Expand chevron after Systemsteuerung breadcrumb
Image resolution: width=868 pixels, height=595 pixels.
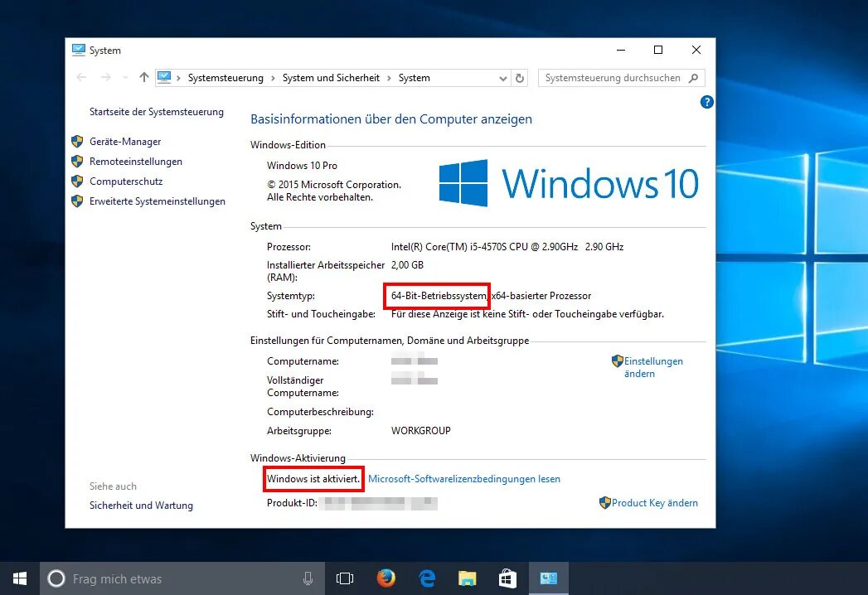273,78
